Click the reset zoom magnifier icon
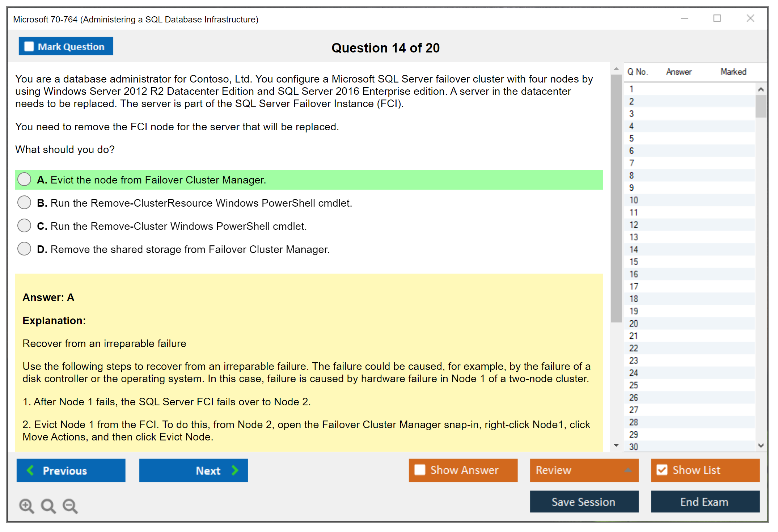This screenshot has height=532, width=778. pyautogui.click(x=48, y=506)
